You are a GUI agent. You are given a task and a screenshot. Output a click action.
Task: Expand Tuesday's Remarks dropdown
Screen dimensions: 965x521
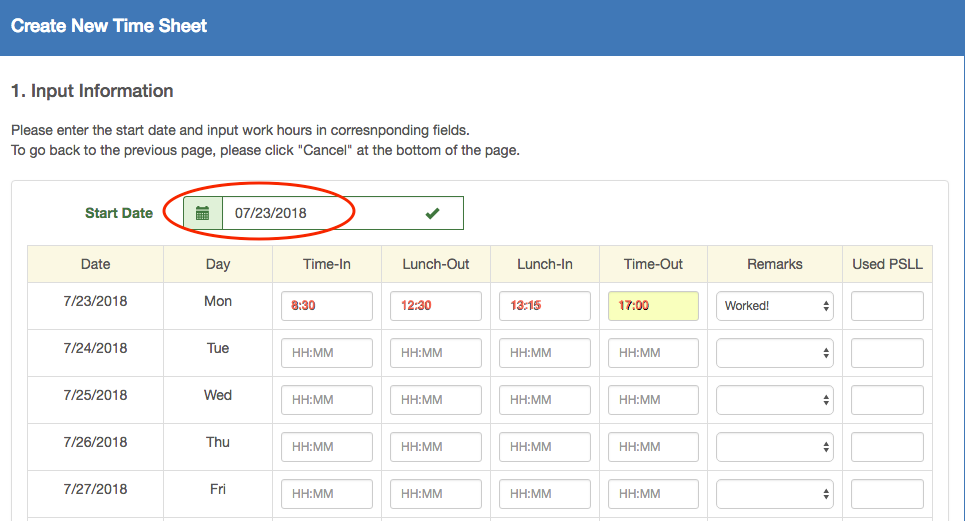point(775,353)
